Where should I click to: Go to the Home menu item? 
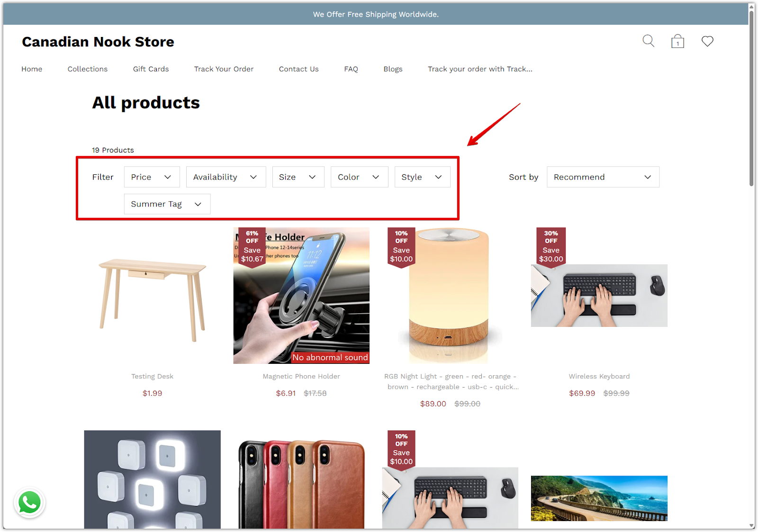(x=32, y=69)
